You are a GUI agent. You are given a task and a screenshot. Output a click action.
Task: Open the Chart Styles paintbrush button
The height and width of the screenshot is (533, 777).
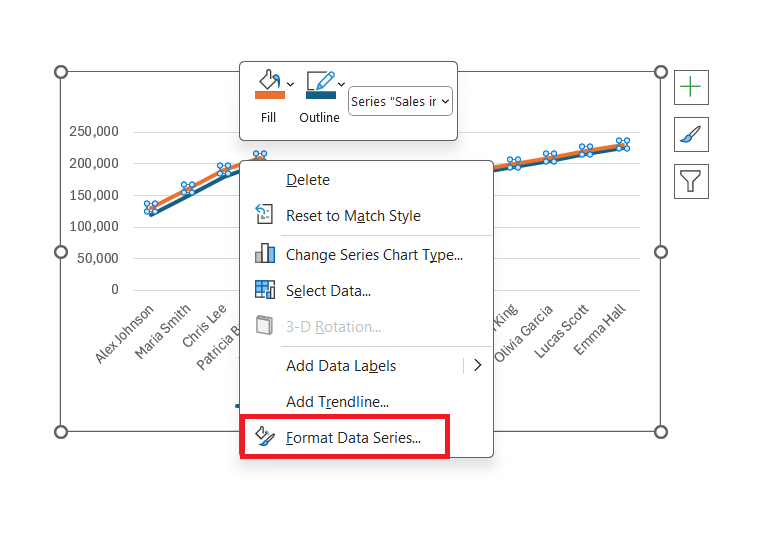click(691, 134)
